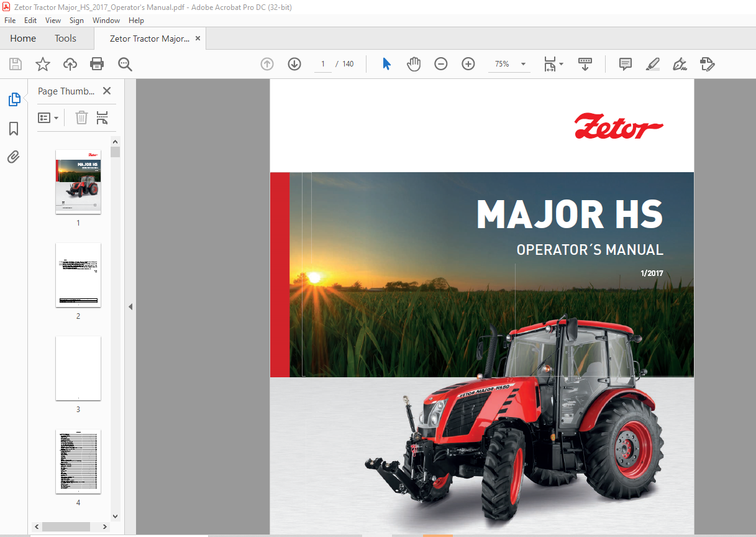This screenshot has width=756, height=537.
Task: Click the Save file icon
Action: [x=16, y=64]
